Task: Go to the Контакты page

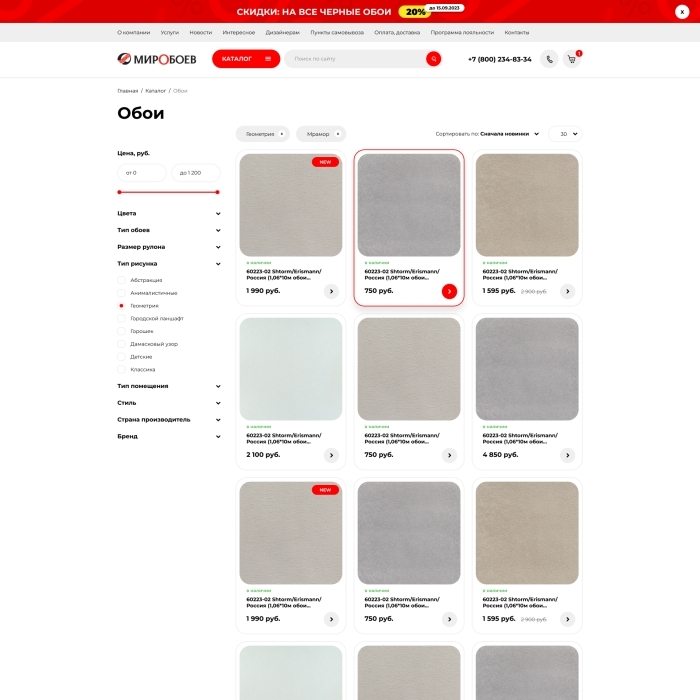Action: (517, 32)
